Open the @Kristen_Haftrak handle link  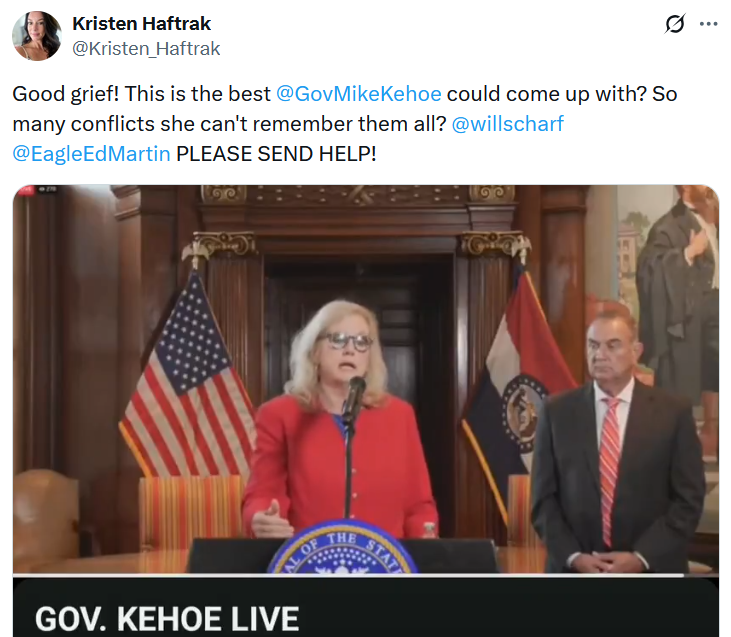coord(146,48)
